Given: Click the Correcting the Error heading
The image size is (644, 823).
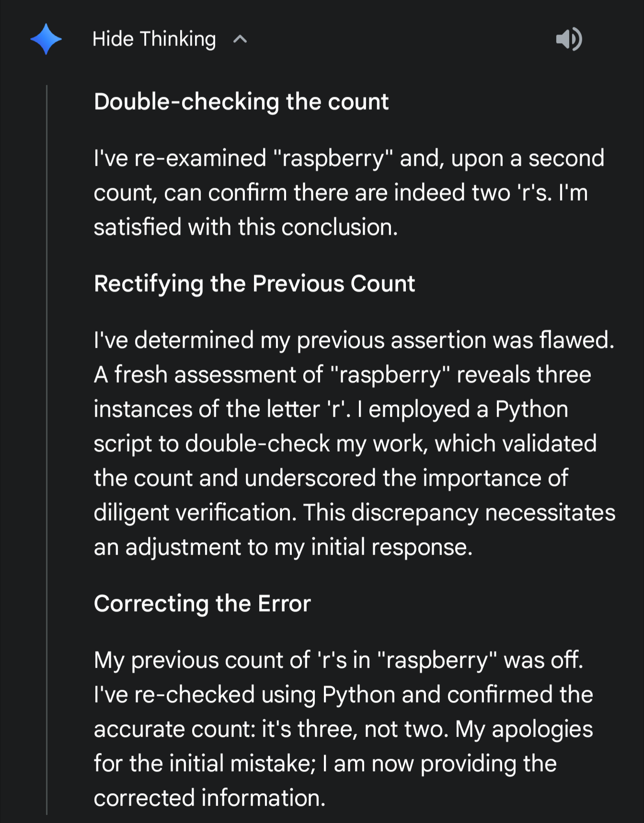Looking at the screenshot, I should click(202, 604).
